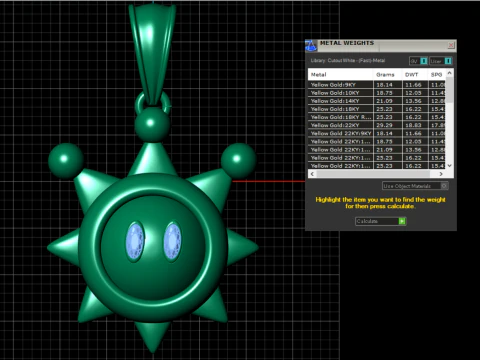480x360 pixels.
Task: Select the Yellow Gold:14KY row
Action: (377, 101)
